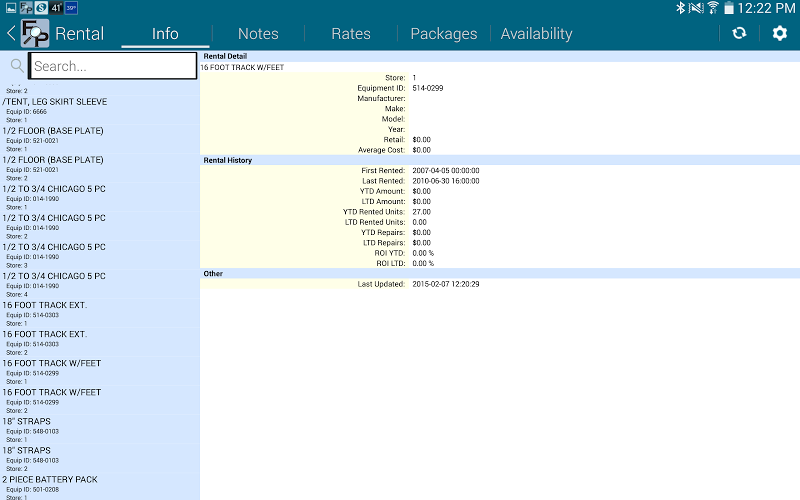Tap Last Updated value 2015-02-07 12:20:29
The width and height of the screenshot is (800, 500).
click(x=446, y=284)
